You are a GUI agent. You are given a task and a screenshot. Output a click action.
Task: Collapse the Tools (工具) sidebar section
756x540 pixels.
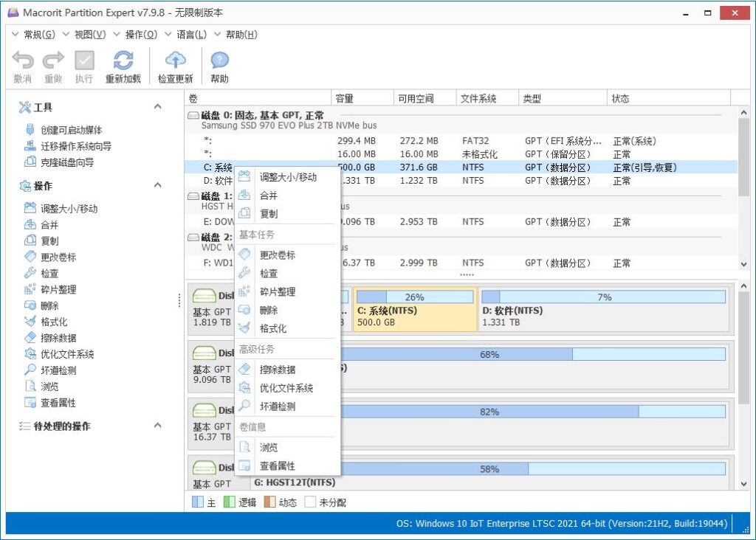[157, 105]
